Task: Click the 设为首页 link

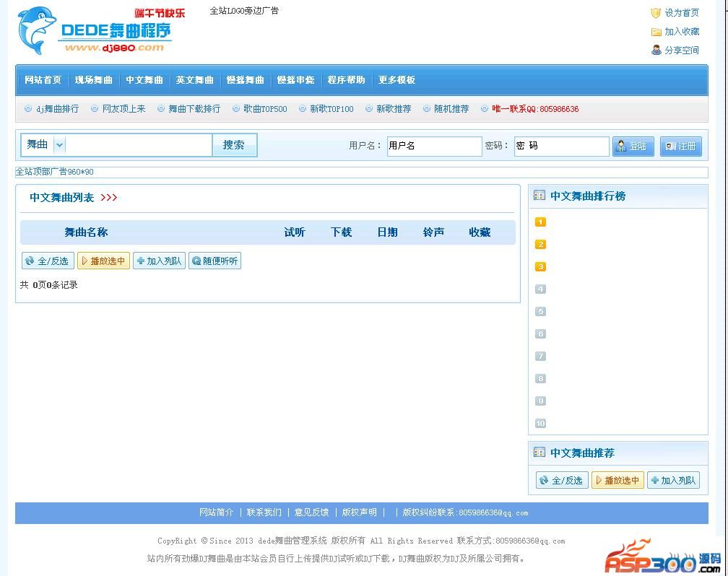Action: [x=682, y=13]
